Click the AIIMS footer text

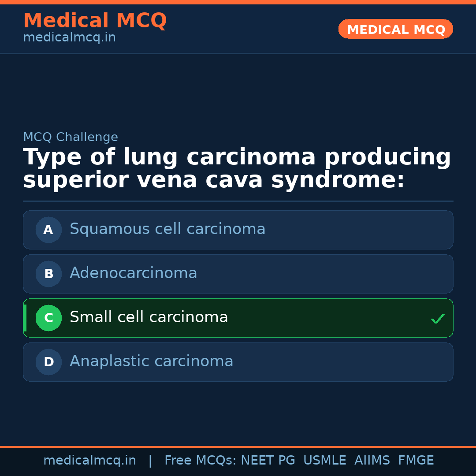(x=372, y=461)
